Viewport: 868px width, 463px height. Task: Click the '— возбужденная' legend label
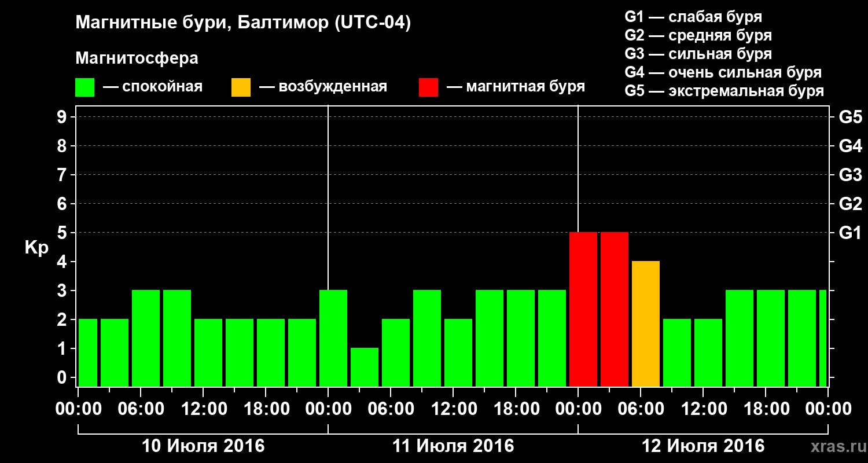point(323,87)
